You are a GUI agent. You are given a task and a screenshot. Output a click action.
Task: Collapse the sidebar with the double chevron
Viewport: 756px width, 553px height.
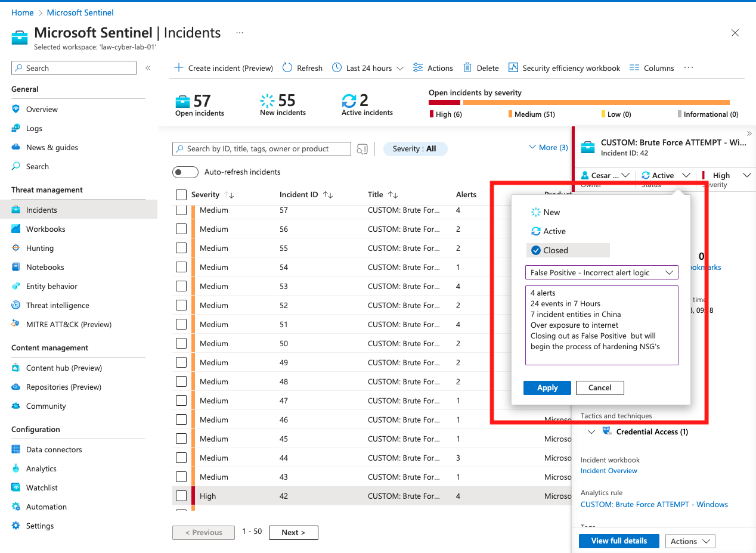[148, 68]
